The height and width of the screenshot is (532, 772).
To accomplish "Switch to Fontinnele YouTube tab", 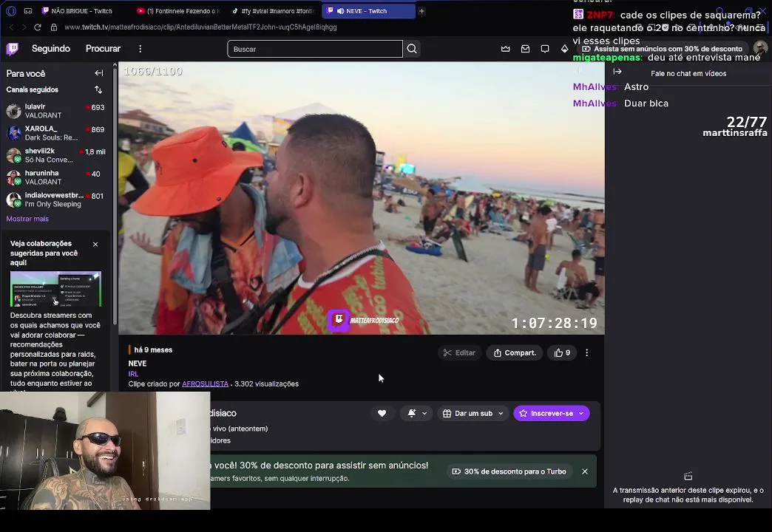I will click(x=177, y=11).
